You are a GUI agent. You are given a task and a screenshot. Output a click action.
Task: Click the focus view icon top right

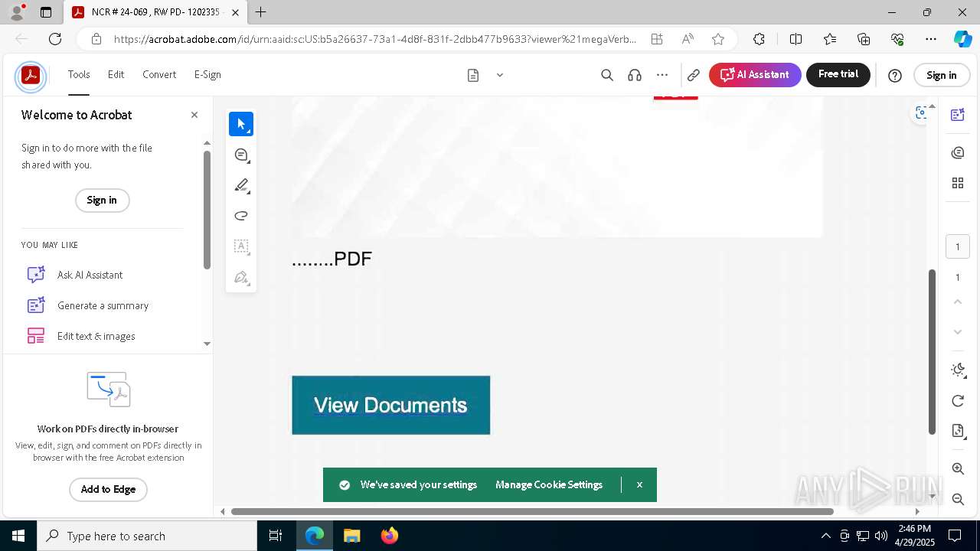921,112
